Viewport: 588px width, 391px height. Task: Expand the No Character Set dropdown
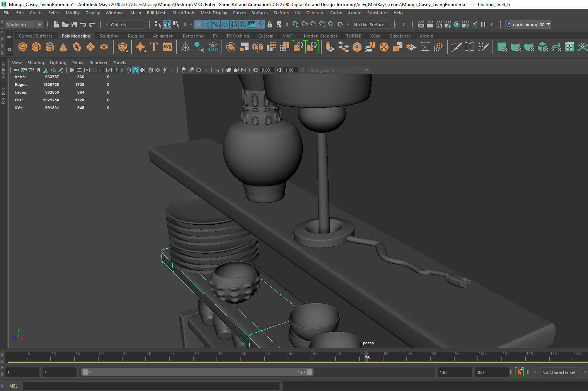click(x=560, y=372)
